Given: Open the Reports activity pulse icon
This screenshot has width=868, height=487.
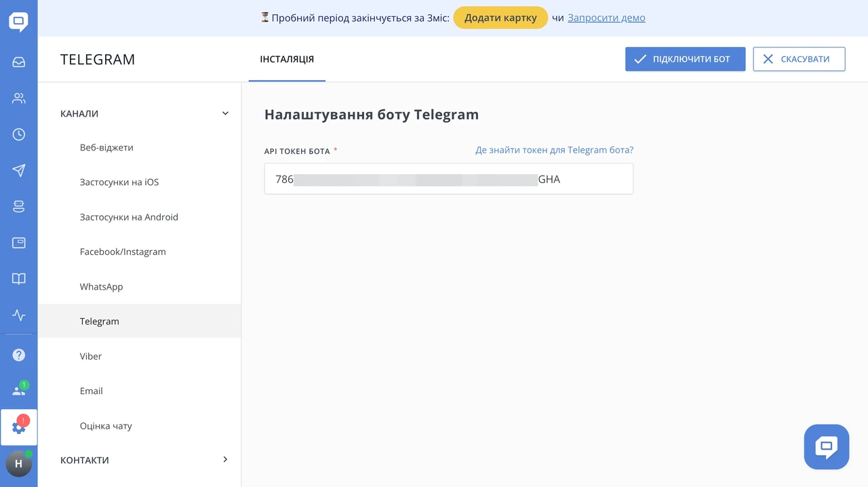Looking at the screenshot, I should tap(19, 315).
